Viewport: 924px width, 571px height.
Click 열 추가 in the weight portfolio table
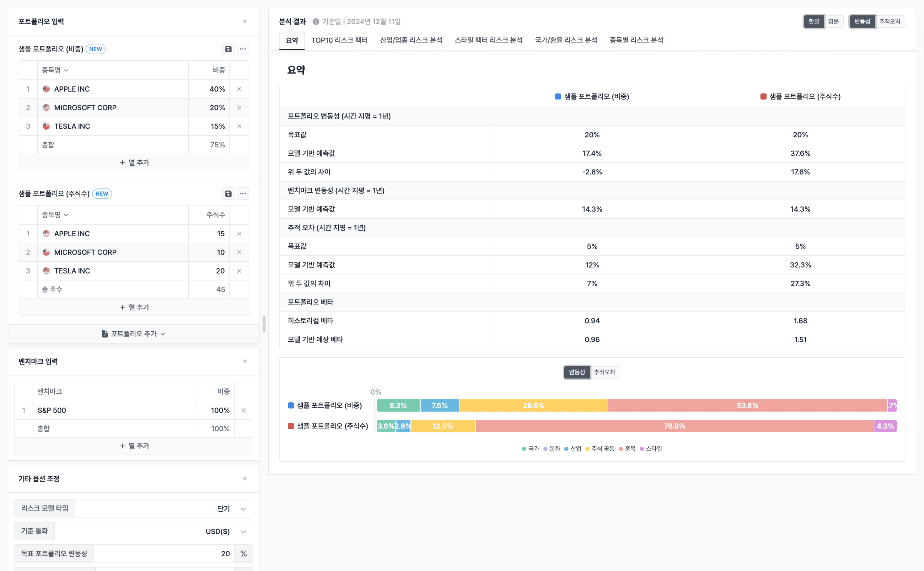(134, 163)
